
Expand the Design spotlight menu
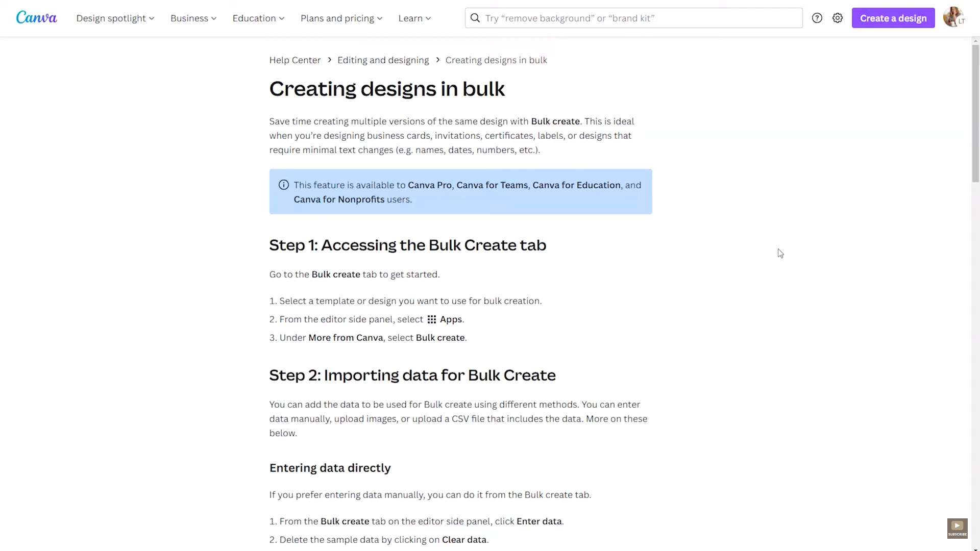coord(115,18)
